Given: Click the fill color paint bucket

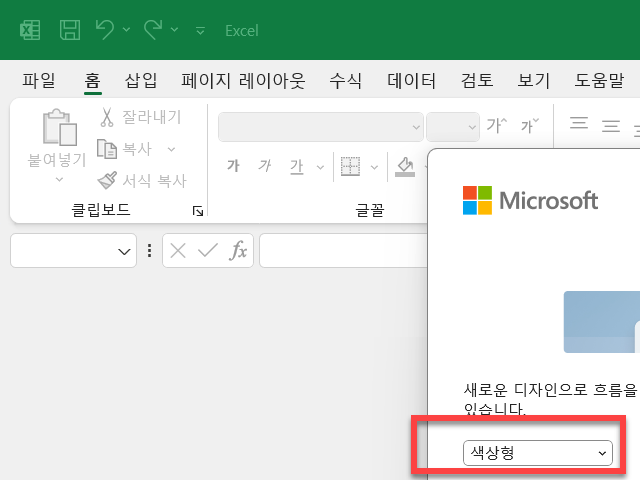Looking at the screenshot, I should (405, 167).
